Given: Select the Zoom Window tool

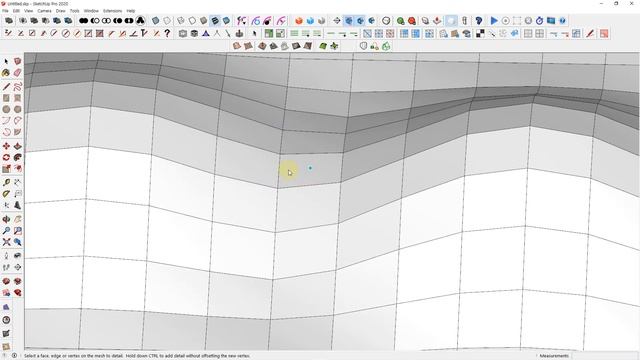Looking at the screenshot, I should (18, 231).
